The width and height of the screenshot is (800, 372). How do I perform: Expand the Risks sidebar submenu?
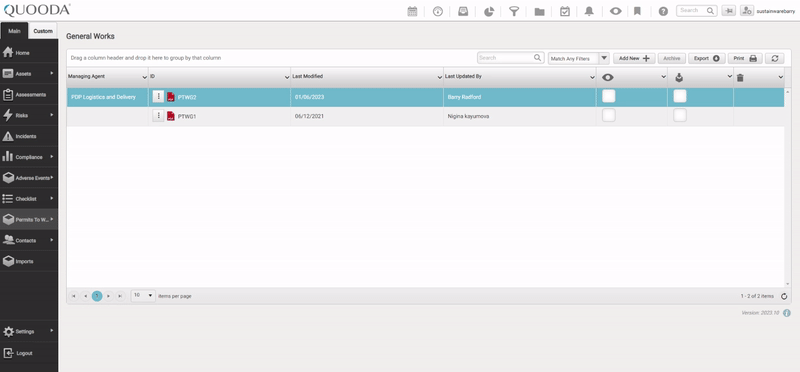52,115
